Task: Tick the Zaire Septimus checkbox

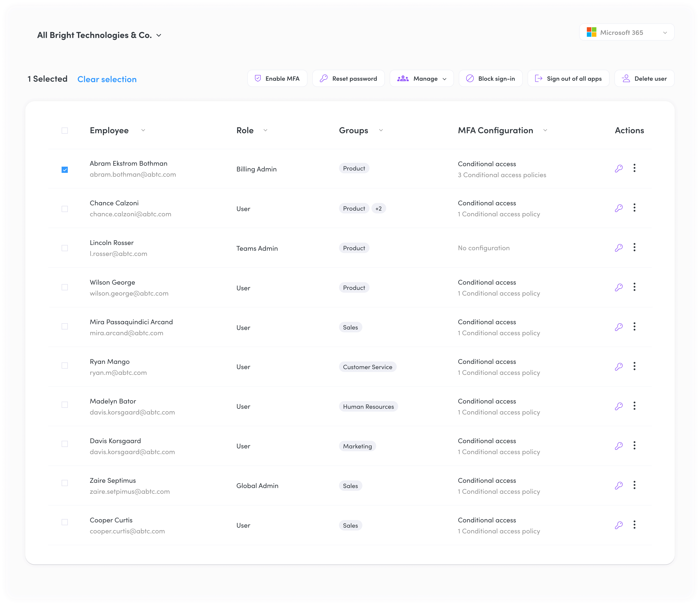Action: (x=65, y=483)
